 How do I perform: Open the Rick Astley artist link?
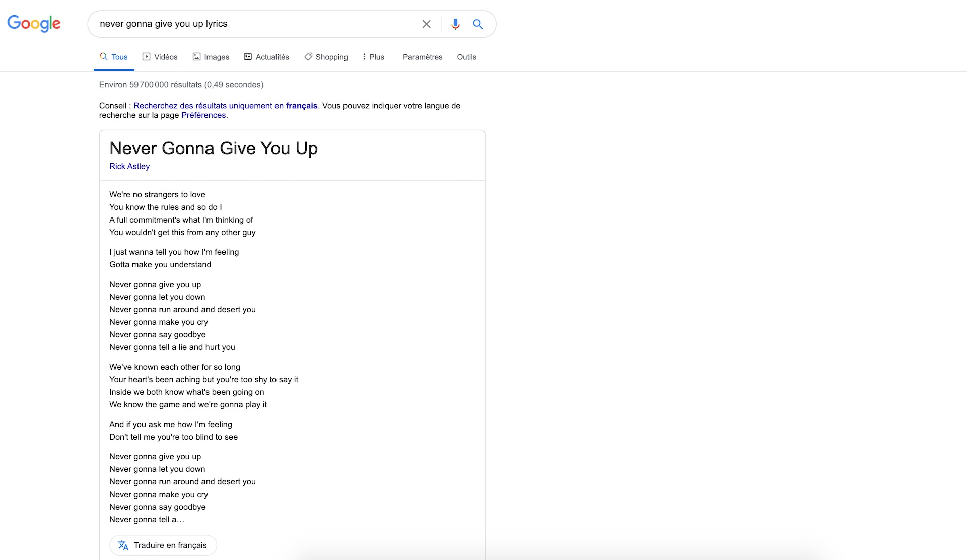(129, 166)
